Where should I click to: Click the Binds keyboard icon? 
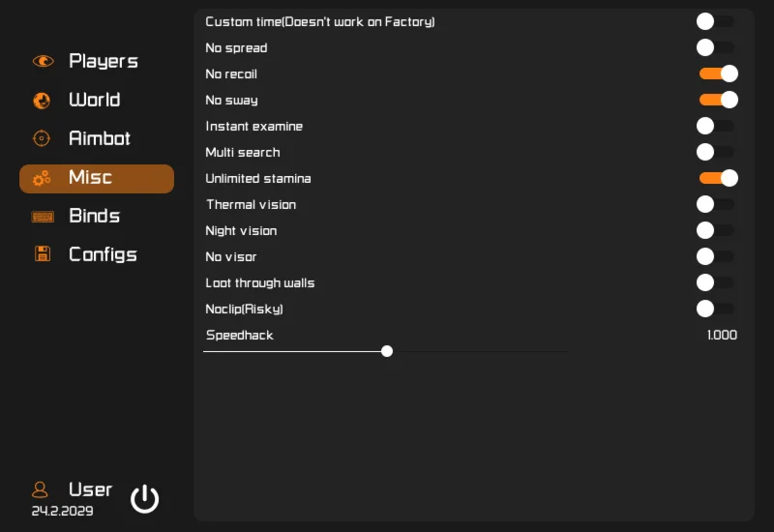[42, 217]
